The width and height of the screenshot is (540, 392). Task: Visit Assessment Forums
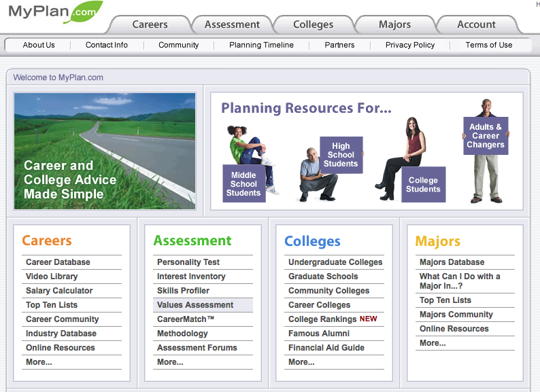(197, 348)
